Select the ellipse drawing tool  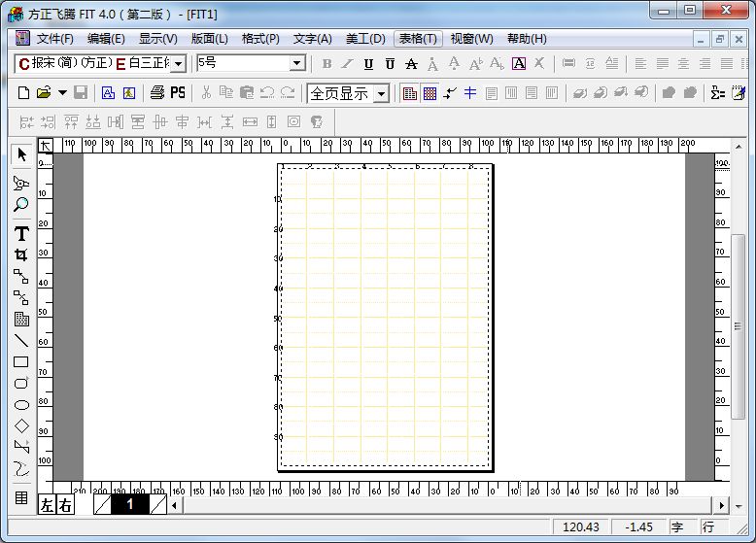tap(21, 404)
